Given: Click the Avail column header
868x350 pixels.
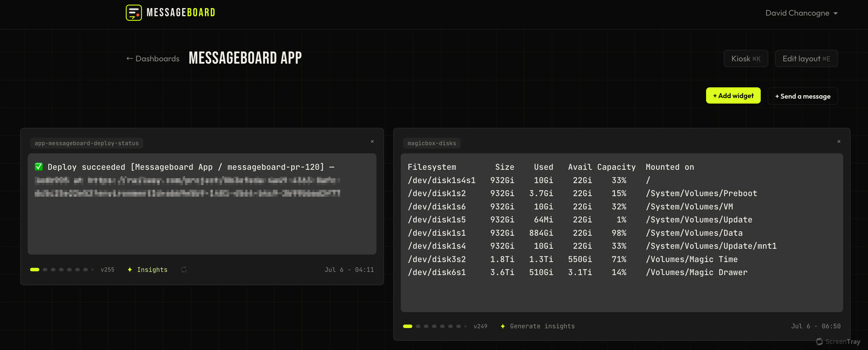Looking at the screenshot, I should coord(580,167).
